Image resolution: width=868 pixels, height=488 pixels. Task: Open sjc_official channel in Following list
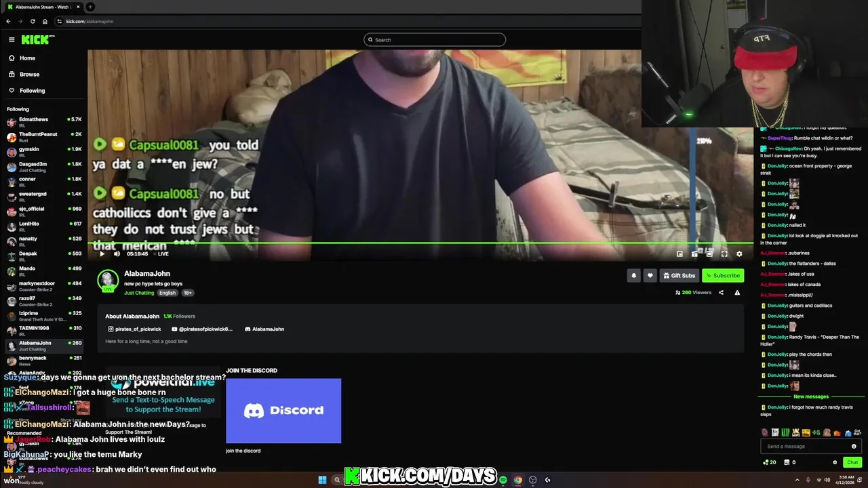point(43,211)
